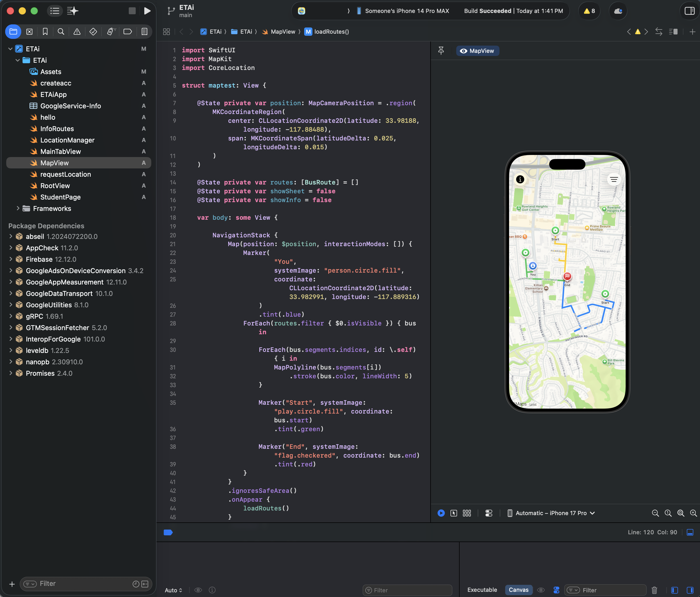Viewport: 700px width, 597px height.
Task: Toggle the debug area visibility button
Action: pos(690,532)
